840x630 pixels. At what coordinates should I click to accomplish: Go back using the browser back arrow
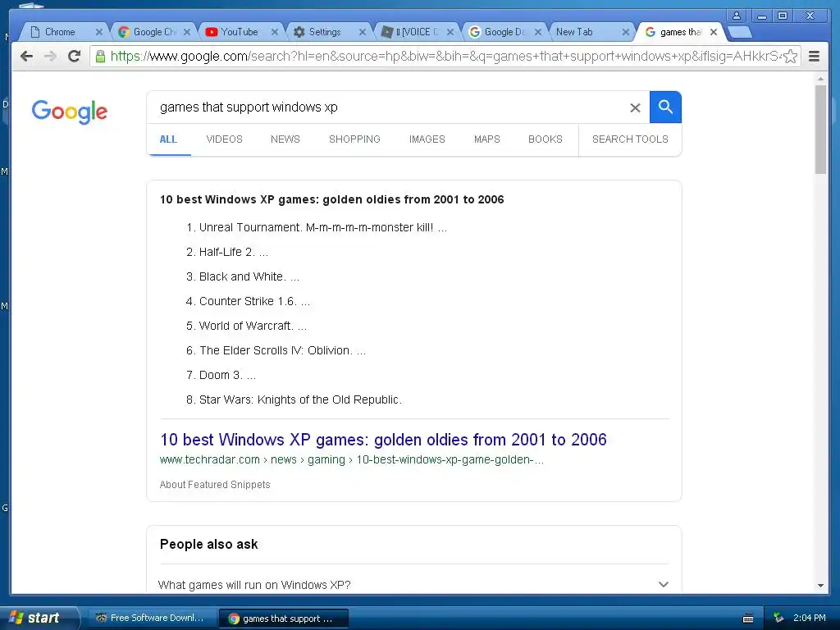coord(26,56)
